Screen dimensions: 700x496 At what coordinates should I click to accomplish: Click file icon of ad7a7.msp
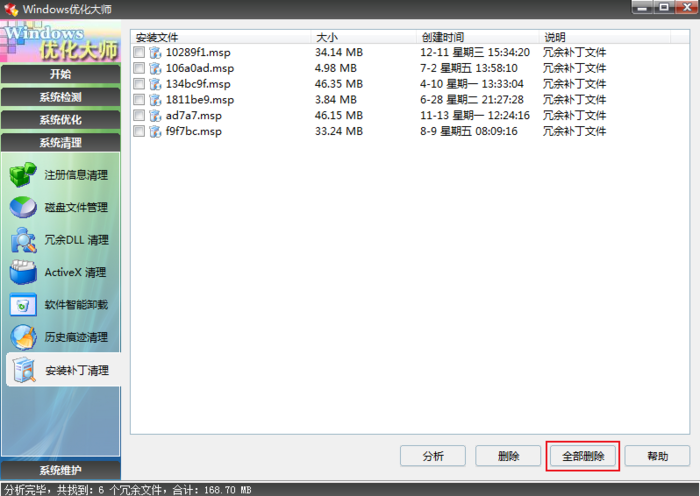[155, 116]
